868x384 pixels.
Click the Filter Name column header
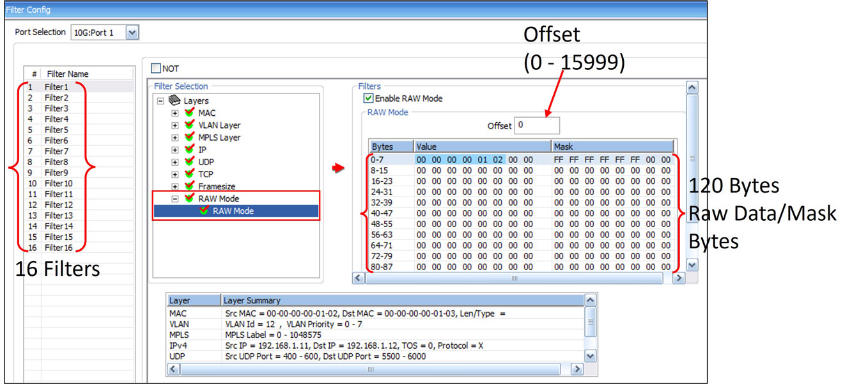tap(88, 74)
